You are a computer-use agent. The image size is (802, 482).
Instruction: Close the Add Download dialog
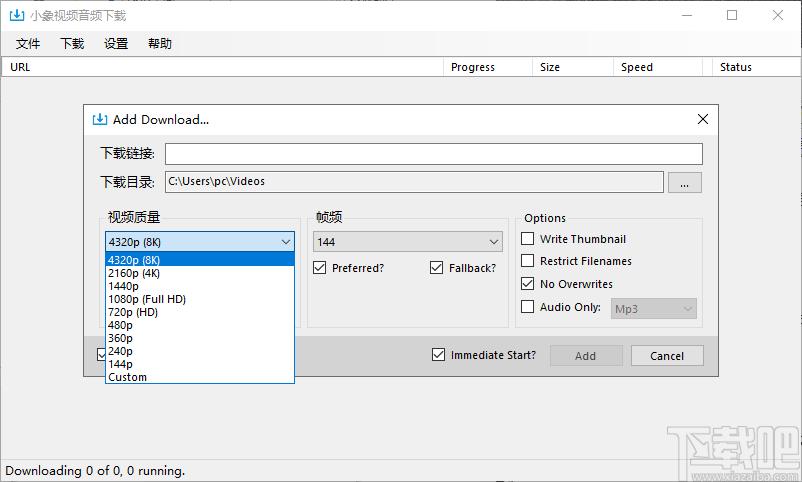[703, 119]
